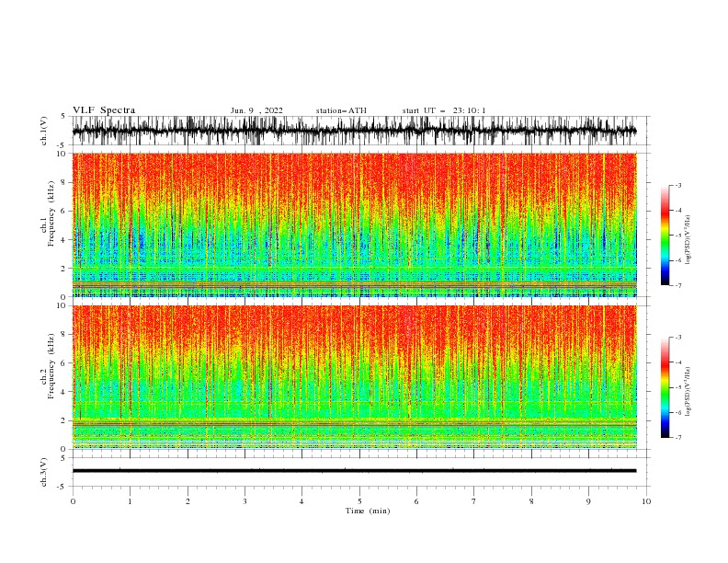Click time-axis tick label "5"
728x563 pixels.
click(359, 501)
